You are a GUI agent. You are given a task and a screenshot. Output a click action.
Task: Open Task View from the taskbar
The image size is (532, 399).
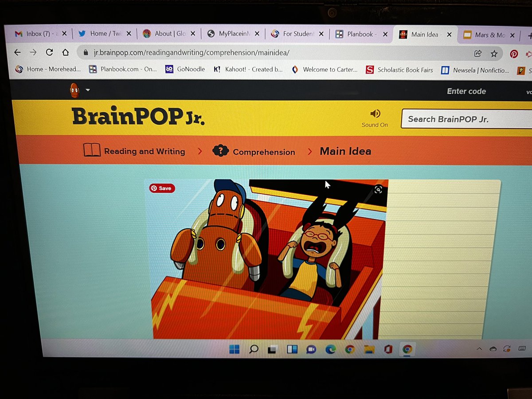click(273, 350)
